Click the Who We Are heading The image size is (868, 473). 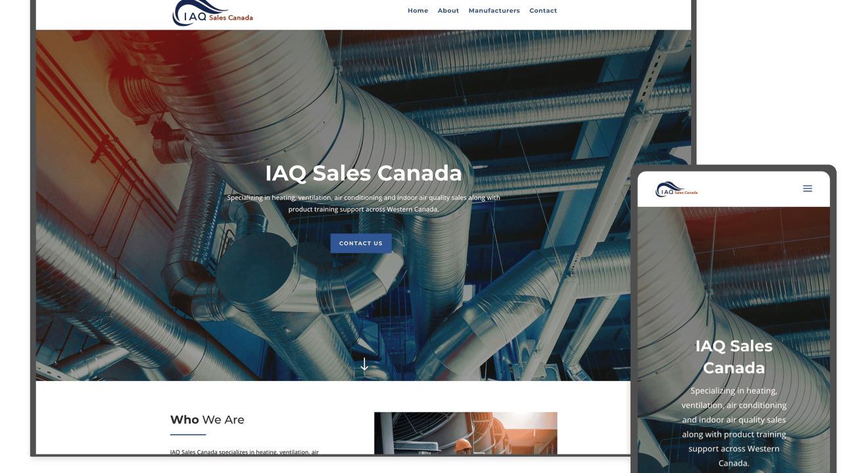207,420
